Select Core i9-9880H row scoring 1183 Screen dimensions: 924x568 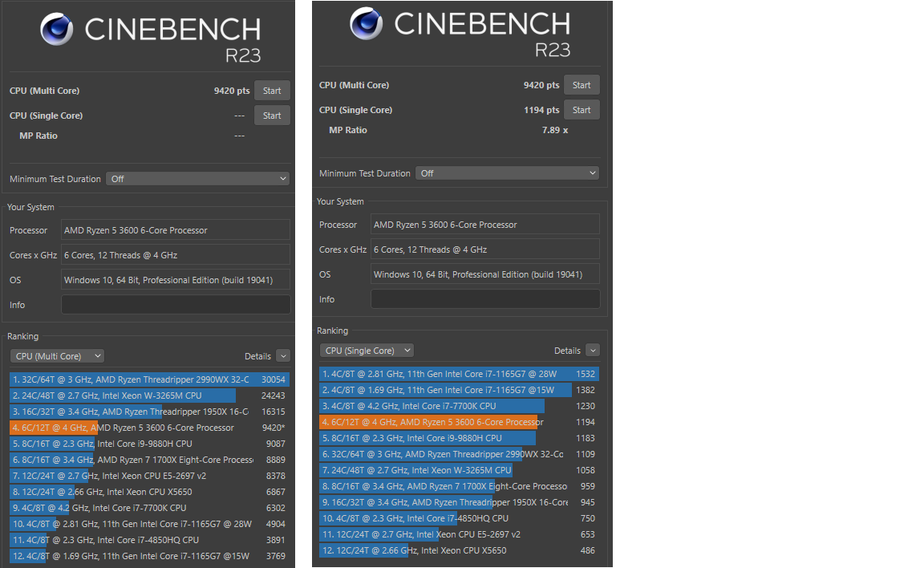tap(459, 438)
